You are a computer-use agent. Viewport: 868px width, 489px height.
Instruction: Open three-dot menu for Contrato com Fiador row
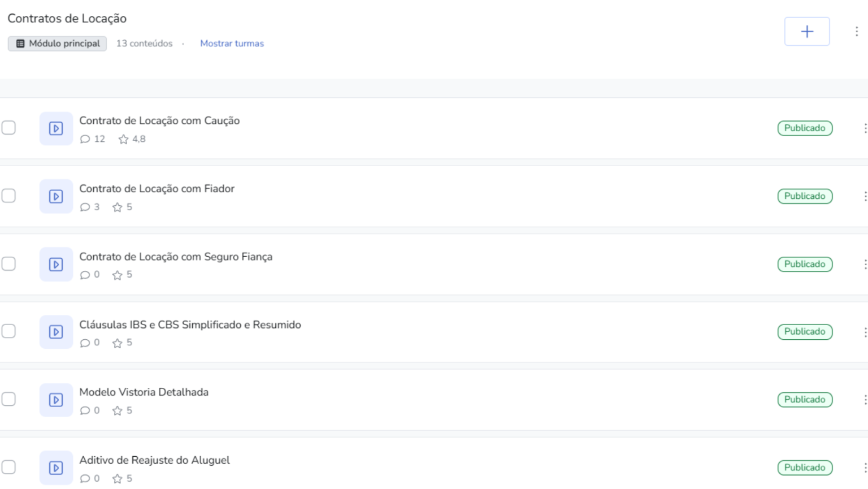point(865,196)
